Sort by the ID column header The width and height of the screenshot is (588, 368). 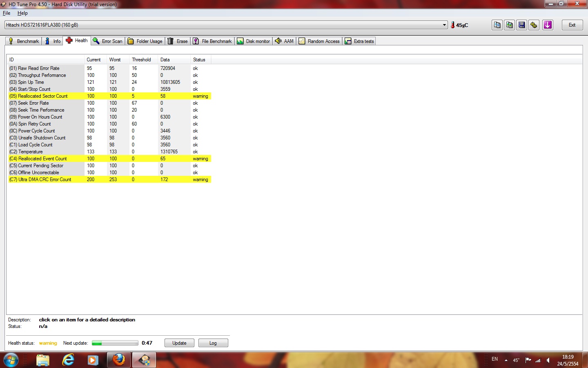coord(46,60)
